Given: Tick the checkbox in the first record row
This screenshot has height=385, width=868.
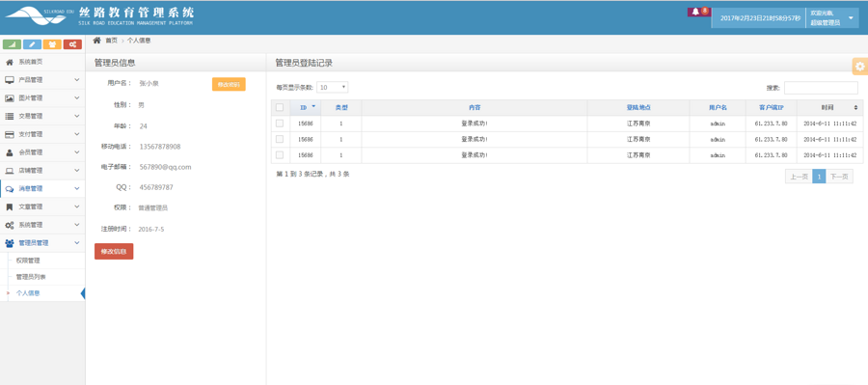Looking at the screenshot, I should pyautogui.click(x=280, y=124).
